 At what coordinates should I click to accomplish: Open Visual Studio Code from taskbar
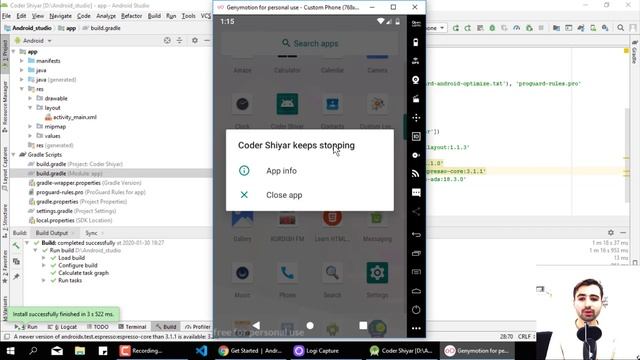(x=201, y=351)
